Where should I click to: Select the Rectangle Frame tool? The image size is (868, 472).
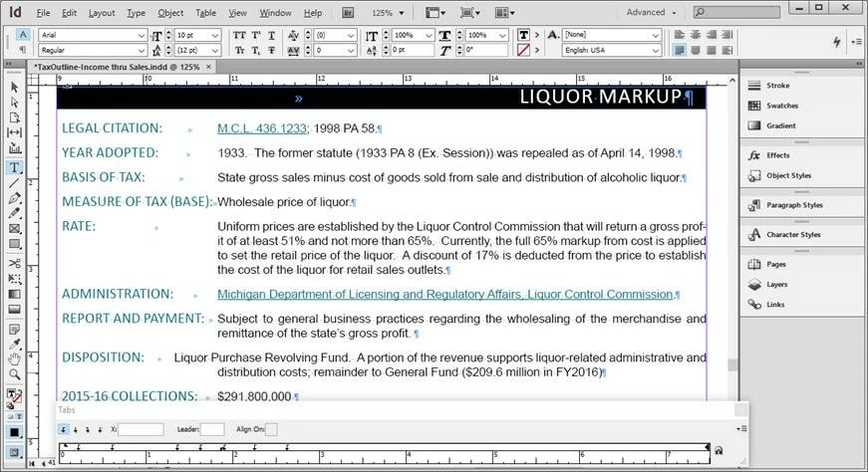pyautogui.click(x=14, y=228)
